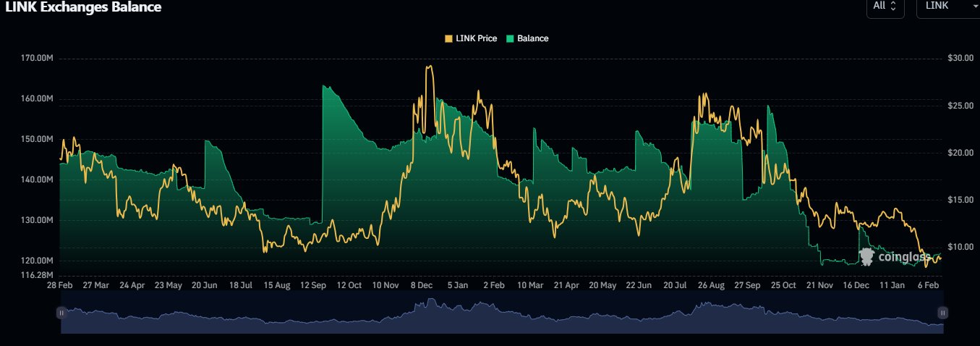Click the 20 Jun date label
The width and height of the screenshot is (980, 346).
[204, 286]
